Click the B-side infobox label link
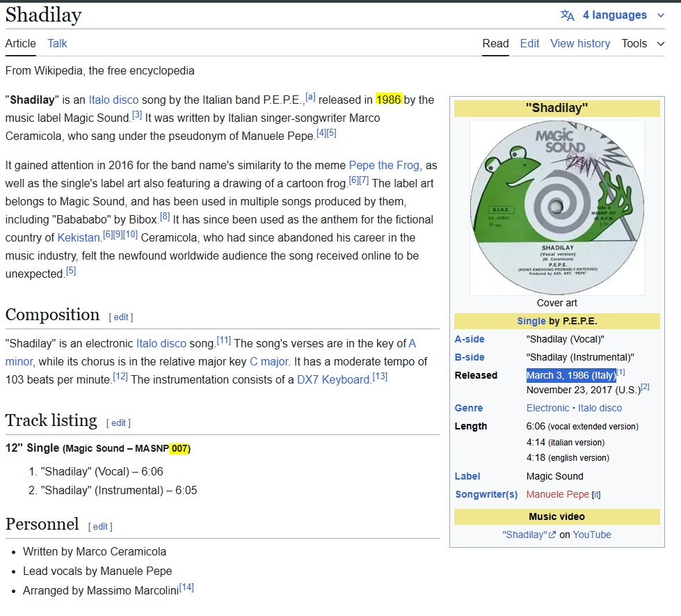Screen dimensions: 681x616 point(470,357)
